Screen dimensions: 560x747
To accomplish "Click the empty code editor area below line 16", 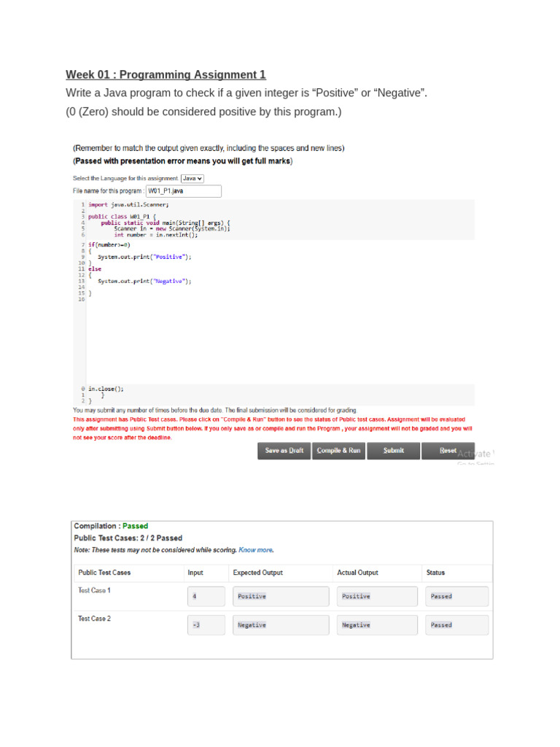I will click(280, 343).
